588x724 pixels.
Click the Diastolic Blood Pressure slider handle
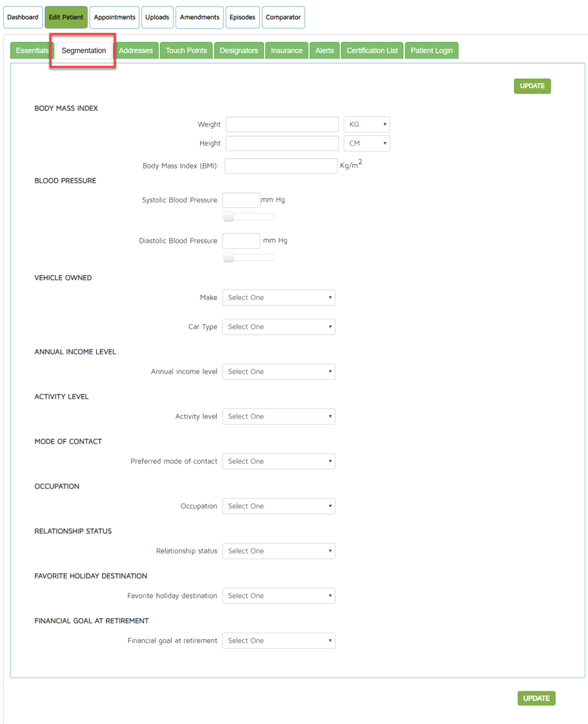click(229, 257)
